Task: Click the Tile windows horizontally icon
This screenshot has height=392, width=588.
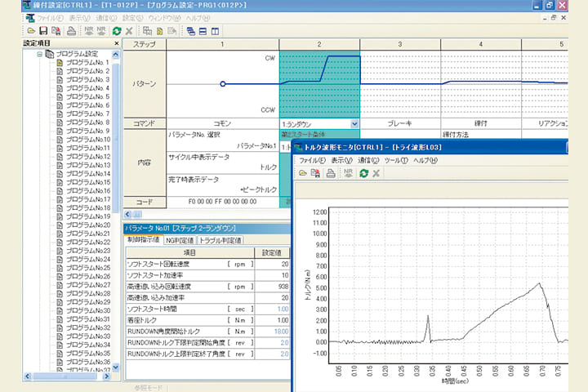Action: coord(203,31)
